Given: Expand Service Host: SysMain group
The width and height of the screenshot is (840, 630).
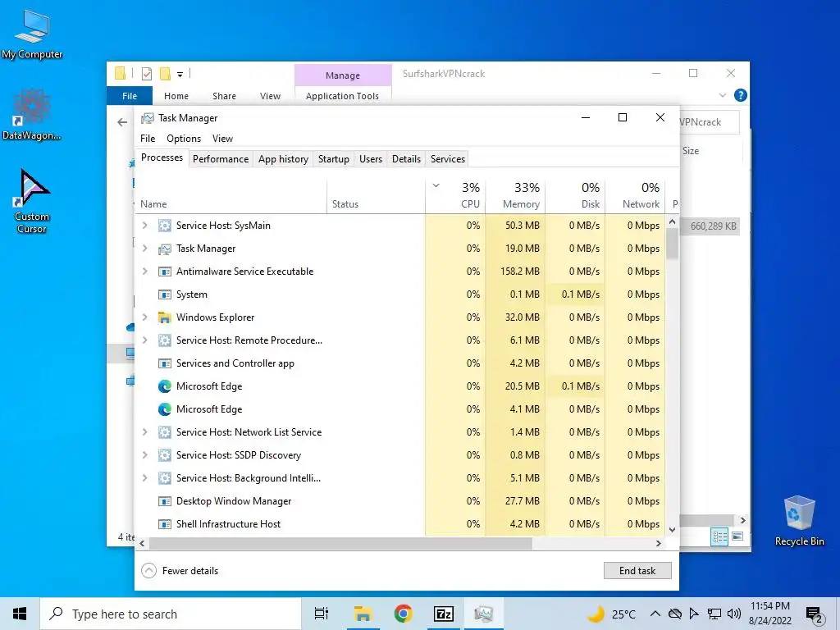Looking at the screenshot, I should (x=144, y=226).
